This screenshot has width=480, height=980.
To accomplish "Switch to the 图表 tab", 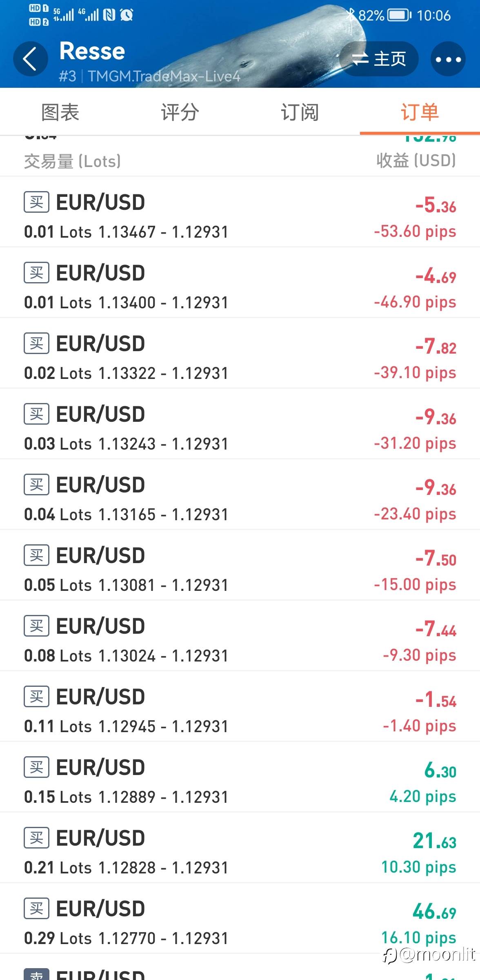I will tap(60, 112).
